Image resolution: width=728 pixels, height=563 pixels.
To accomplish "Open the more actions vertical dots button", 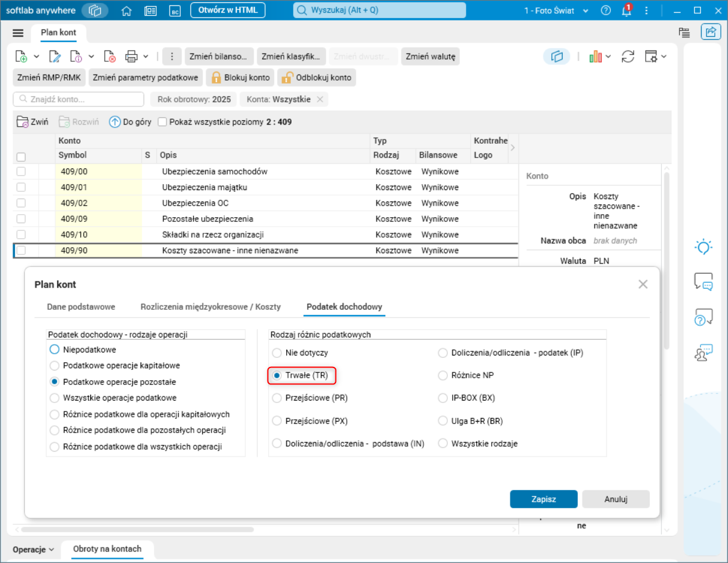I will tap(172, 57).
